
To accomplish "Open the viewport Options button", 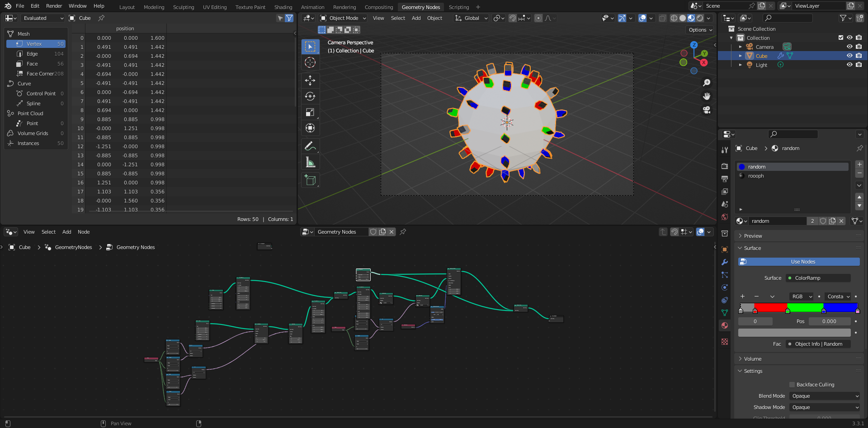I will 700,30.
